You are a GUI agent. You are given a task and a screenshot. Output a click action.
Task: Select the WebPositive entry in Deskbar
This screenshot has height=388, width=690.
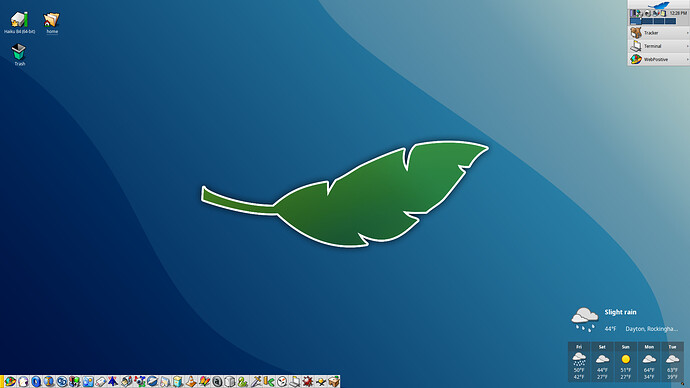658,59
